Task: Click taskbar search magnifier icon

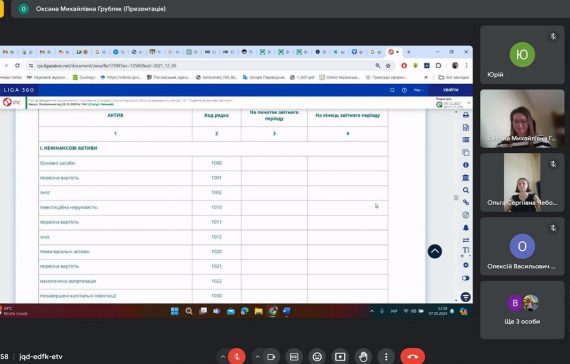Action: [x=189, y=311]
